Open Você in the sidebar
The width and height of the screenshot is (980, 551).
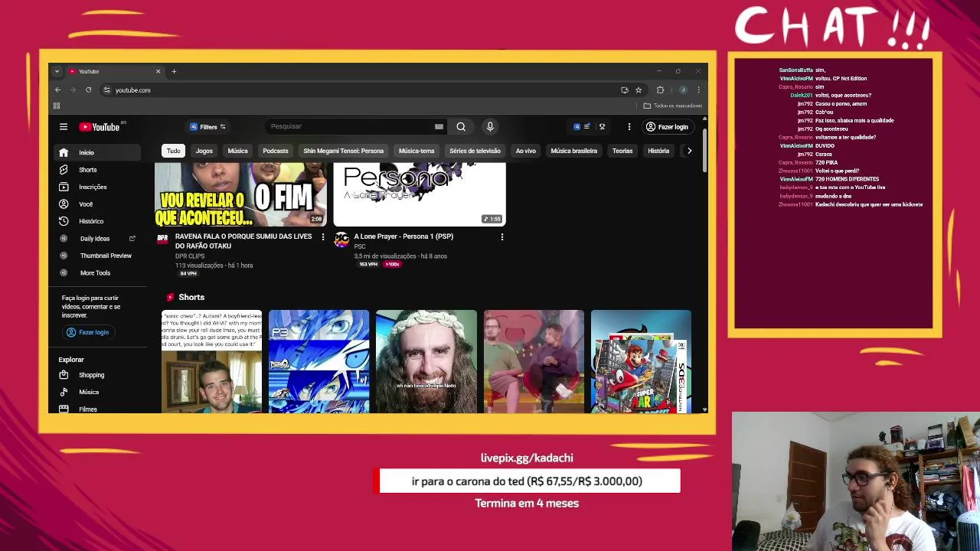coord(98,204)
